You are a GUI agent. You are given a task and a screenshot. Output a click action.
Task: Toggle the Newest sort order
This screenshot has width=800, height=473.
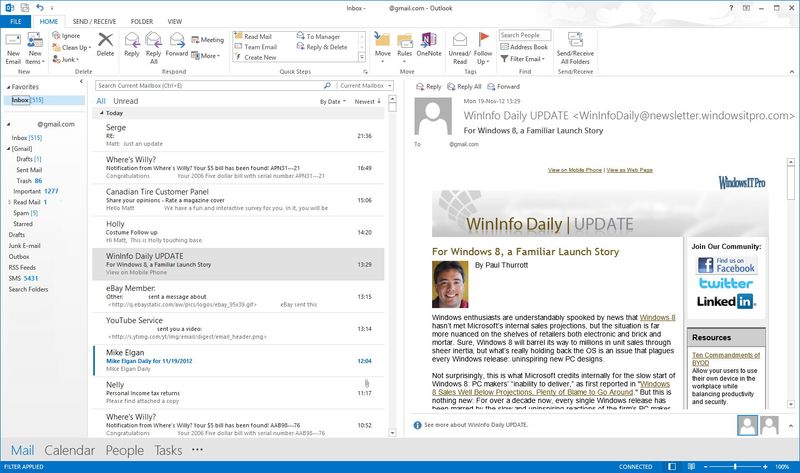click(x=367, y=101)
